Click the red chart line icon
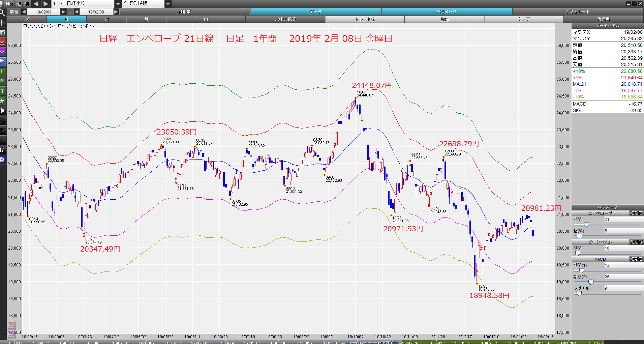This screenshot has width=644, height=344. 3,42
